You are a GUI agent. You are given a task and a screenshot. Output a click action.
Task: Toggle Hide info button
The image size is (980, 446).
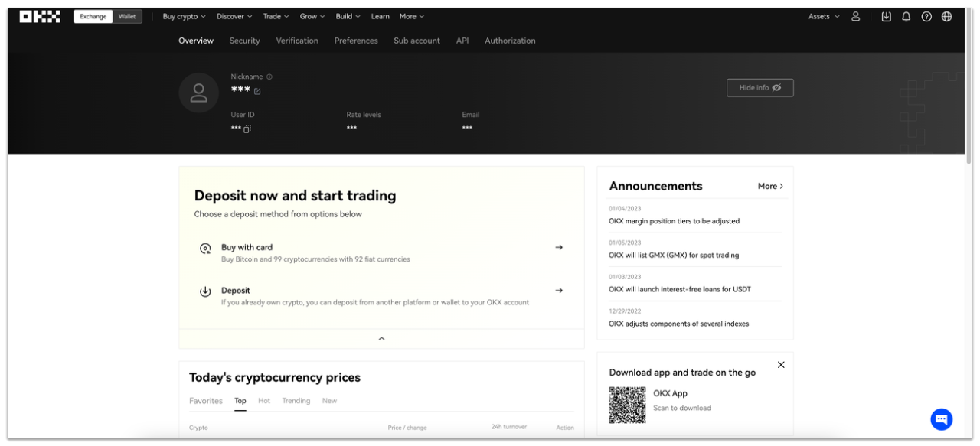(x=759, y=88)
